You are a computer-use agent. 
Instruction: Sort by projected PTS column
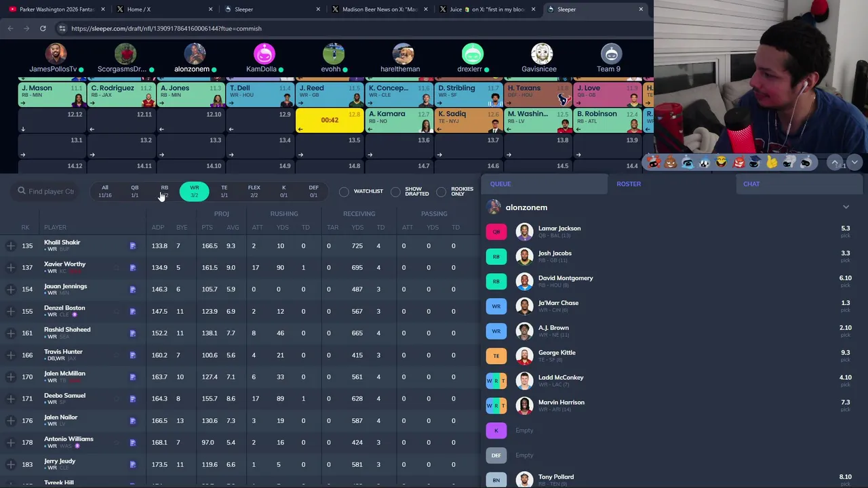(207, 228)
